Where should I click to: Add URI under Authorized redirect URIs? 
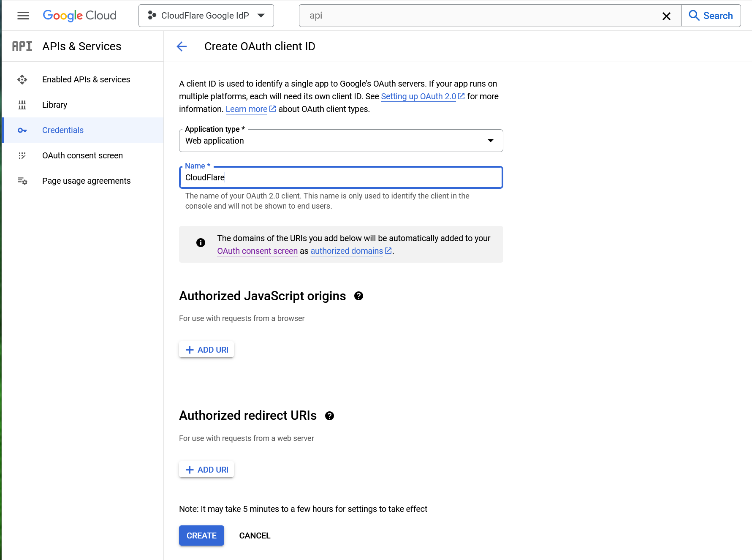(x=206, y=470)
